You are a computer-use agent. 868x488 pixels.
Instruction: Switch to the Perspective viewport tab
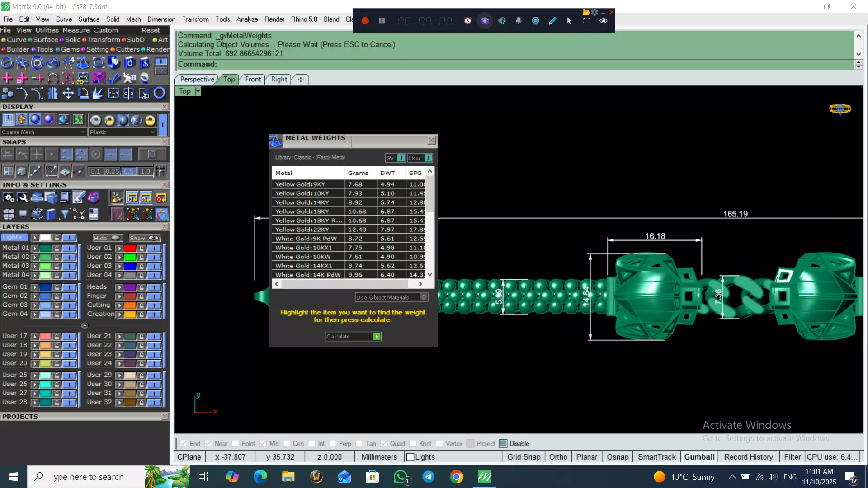197,79
